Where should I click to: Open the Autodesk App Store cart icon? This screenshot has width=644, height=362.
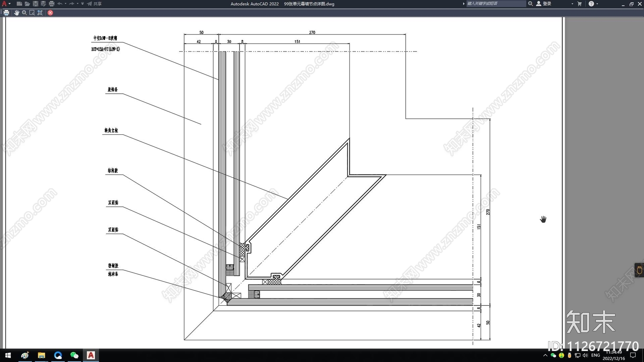coord(580,4)
